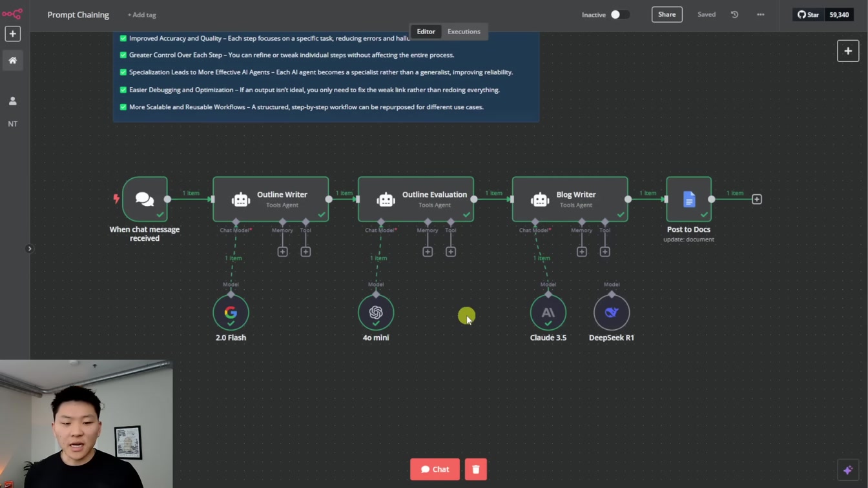This screenshot has width=868, height=488.
Task: Click the Share button
Action: [666, 14]
